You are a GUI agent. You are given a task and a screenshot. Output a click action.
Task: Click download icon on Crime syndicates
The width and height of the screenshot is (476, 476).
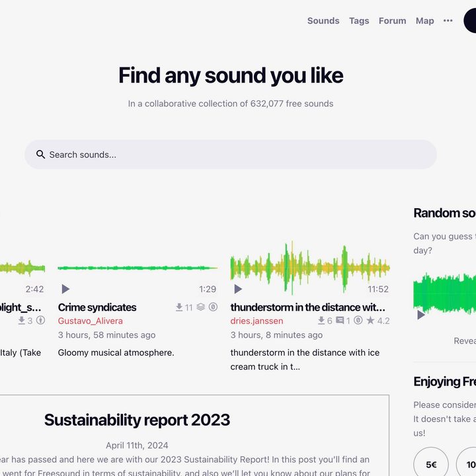coord(179,307)
